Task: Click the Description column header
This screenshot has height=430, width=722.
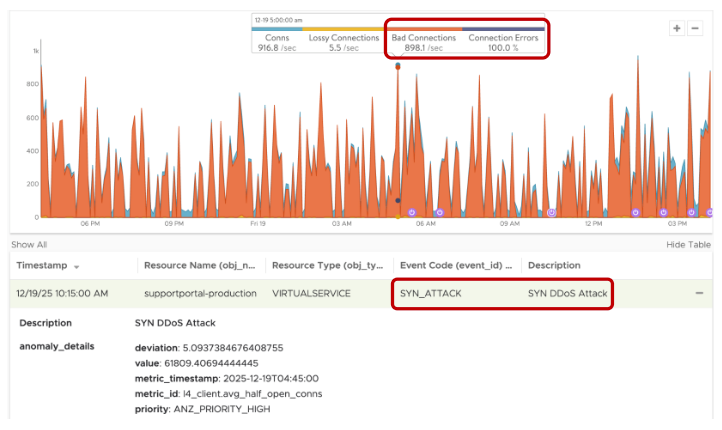Action: coord(554,265)
